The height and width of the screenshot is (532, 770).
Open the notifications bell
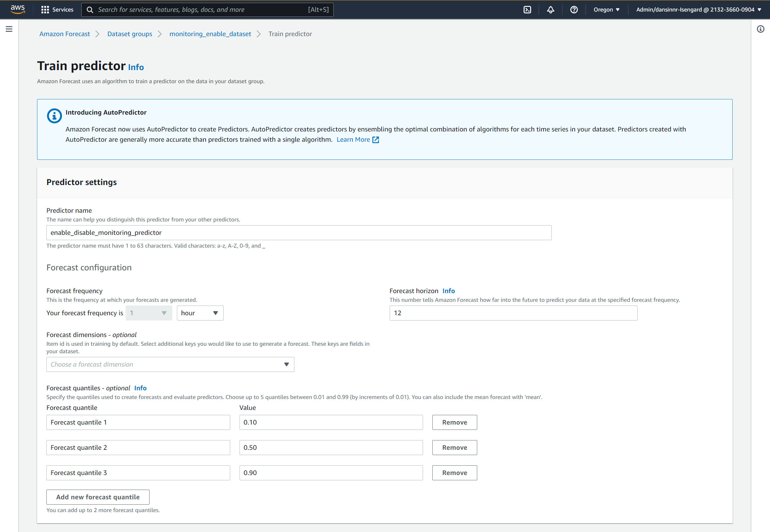[x=550, y=10]
